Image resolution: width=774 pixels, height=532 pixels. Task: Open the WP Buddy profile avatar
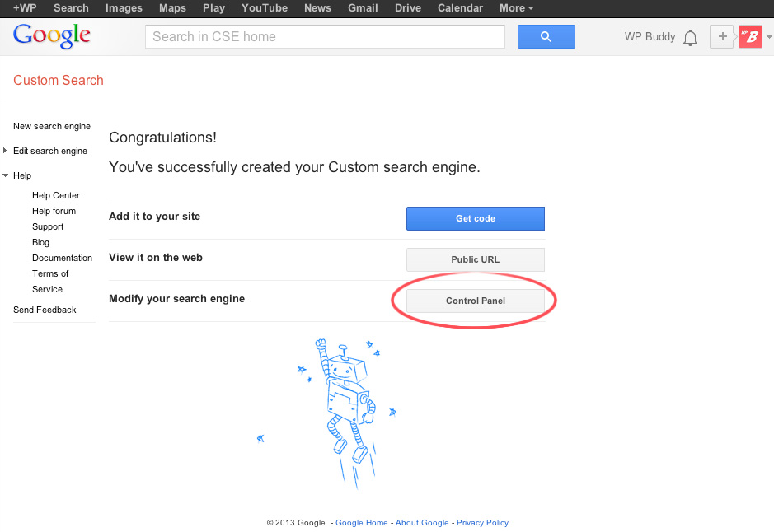click(750, 37)
